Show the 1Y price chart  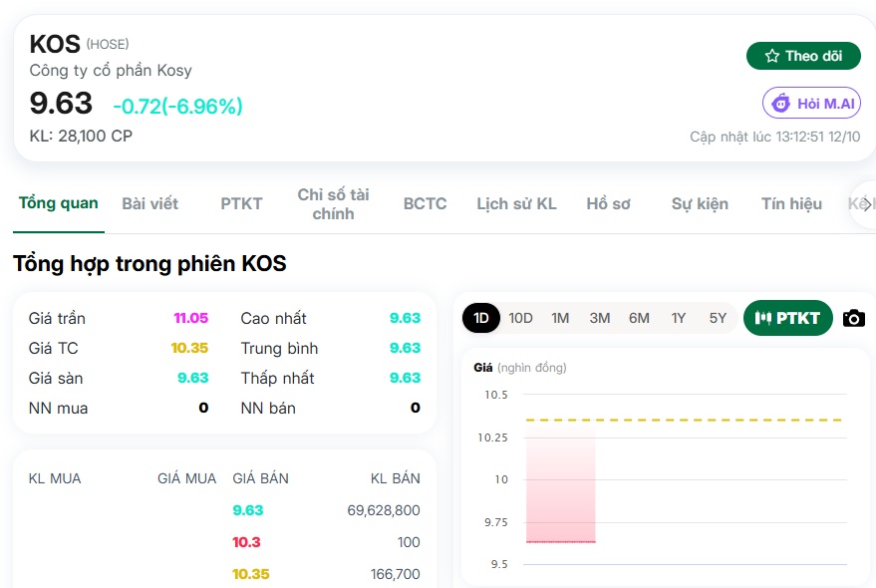(679, 318)
